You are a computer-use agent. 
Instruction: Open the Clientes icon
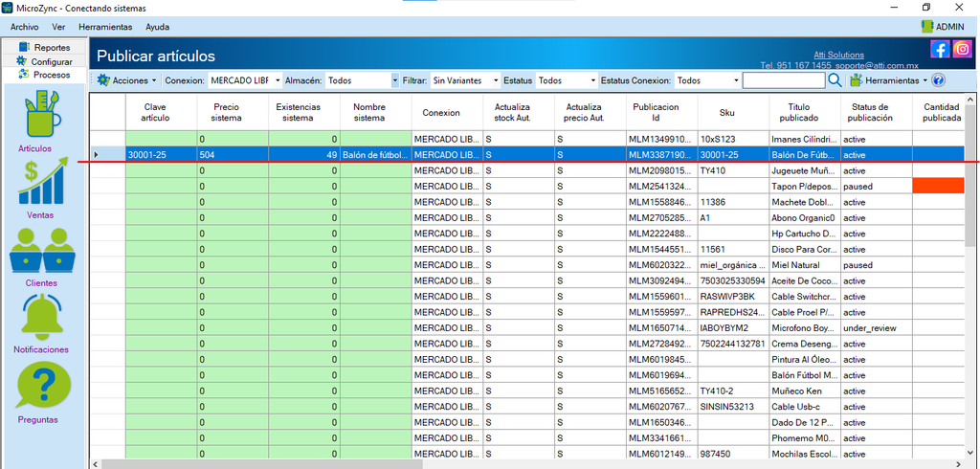coord(42,250)
